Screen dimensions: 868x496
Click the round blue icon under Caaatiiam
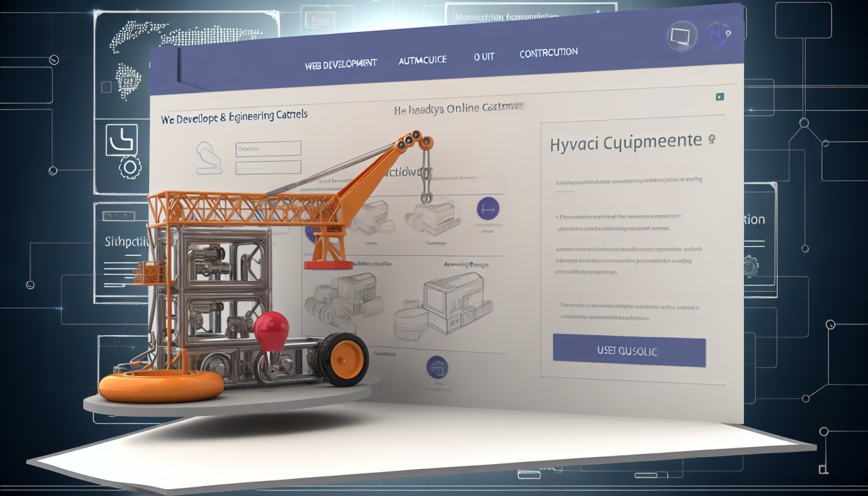437,367
